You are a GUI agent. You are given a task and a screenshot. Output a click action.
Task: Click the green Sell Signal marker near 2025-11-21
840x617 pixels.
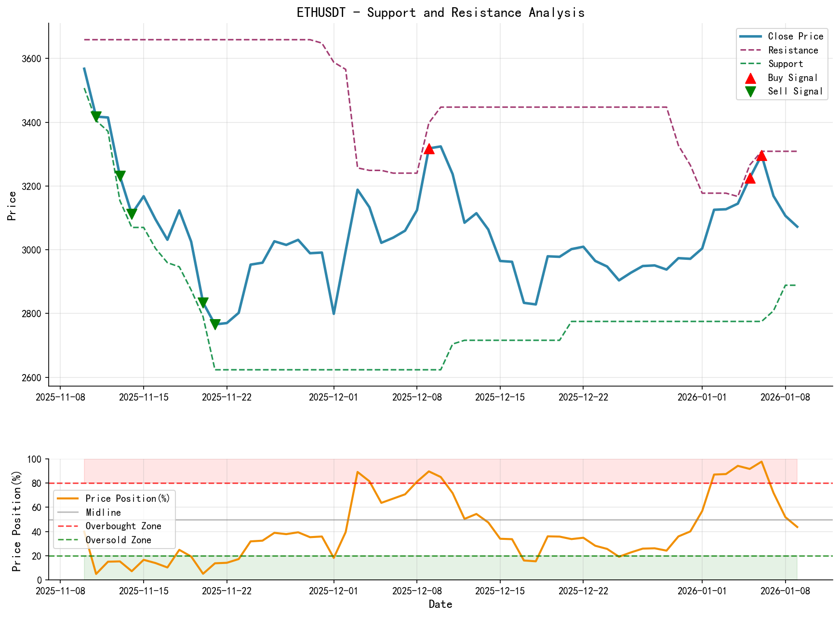(x=215, y=323)
